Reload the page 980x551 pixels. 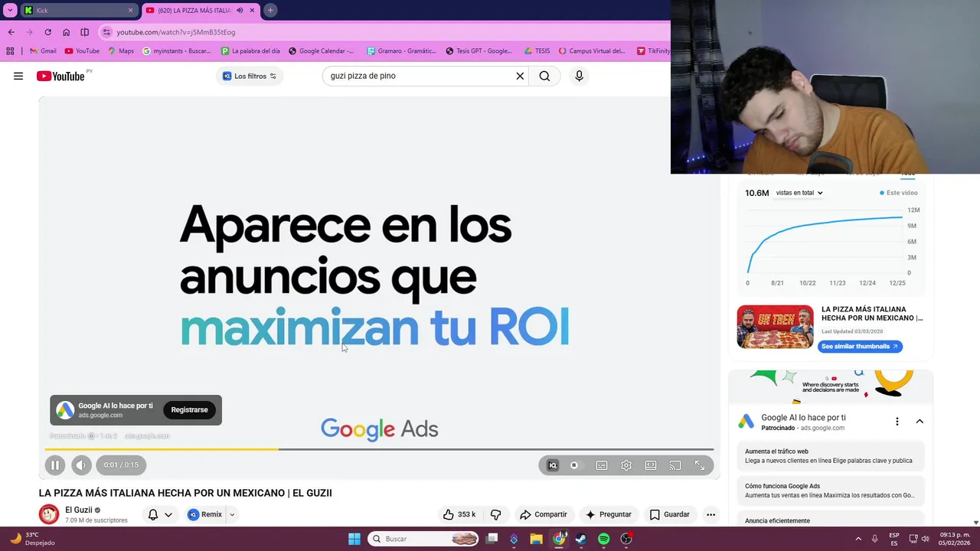47,32
